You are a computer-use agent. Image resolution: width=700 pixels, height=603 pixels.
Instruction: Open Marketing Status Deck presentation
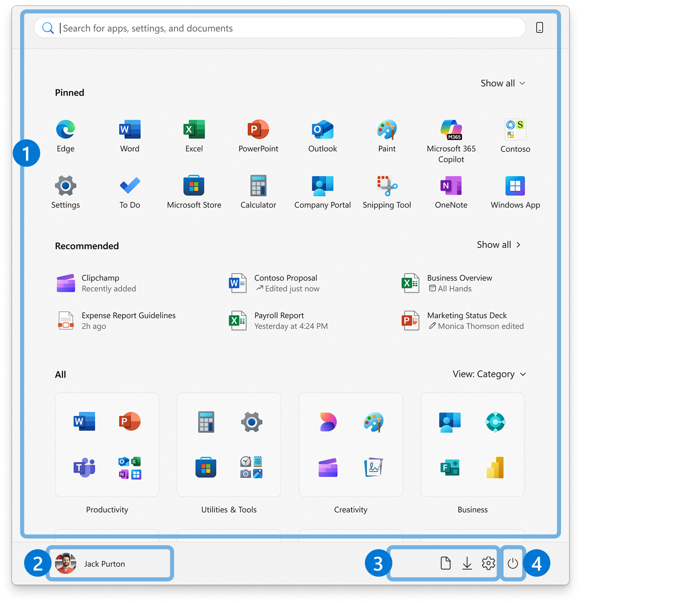[x=463, y=321]
